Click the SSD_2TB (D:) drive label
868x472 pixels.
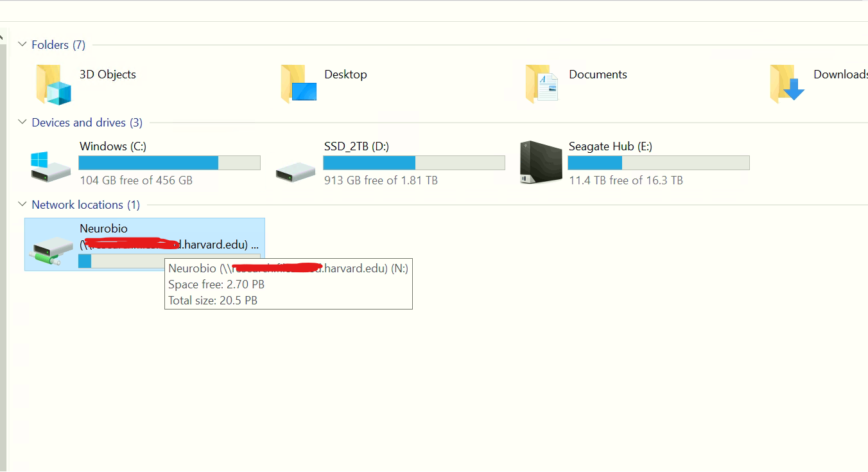356,146
